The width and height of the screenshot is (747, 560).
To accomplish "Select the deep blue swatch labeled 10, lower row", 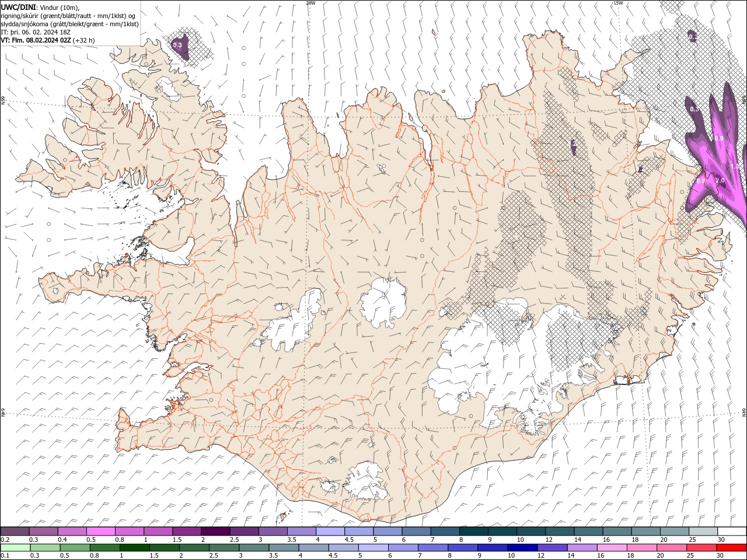I will tap(522, 548).
